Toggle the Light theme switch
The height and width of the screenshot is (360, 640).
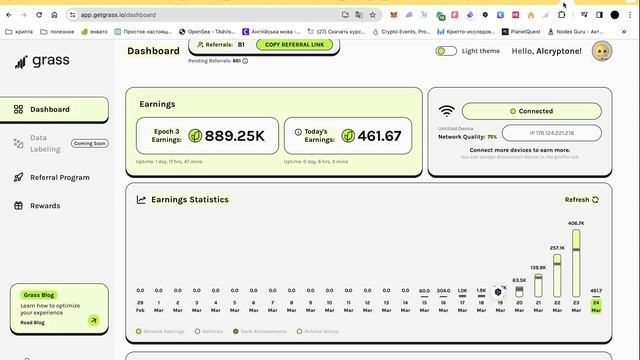coord(446,51)
